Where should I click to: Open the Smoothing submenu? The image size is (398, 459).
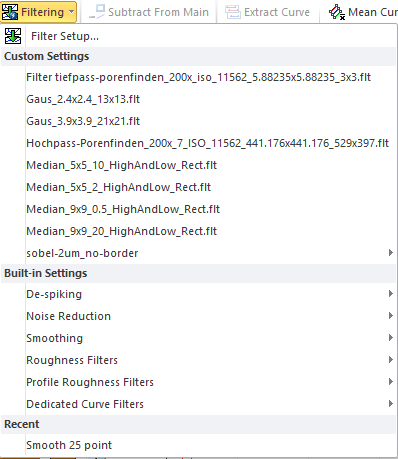tap(198, 338)
